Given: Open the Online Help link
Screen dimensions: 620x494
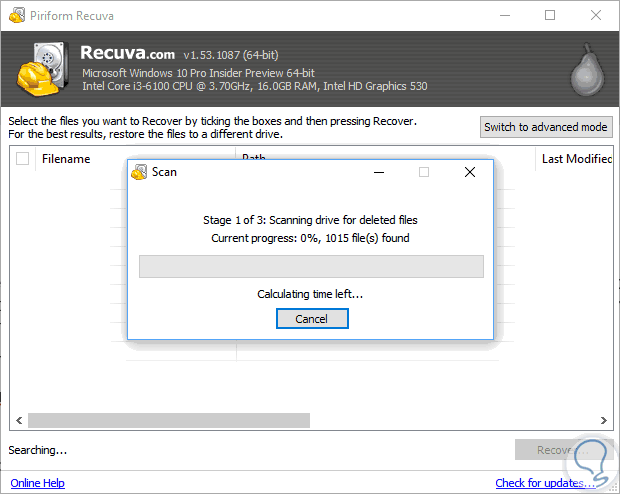Looking at the screenshot, I should click(x=38, y=483).
